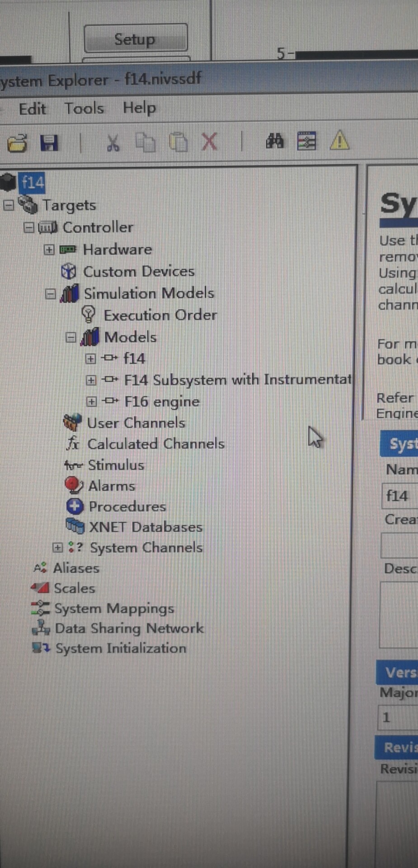Image resolution: width=418 pixels, height=868 pixels.
Task: Select the Stimulus label
Action: 116,465
